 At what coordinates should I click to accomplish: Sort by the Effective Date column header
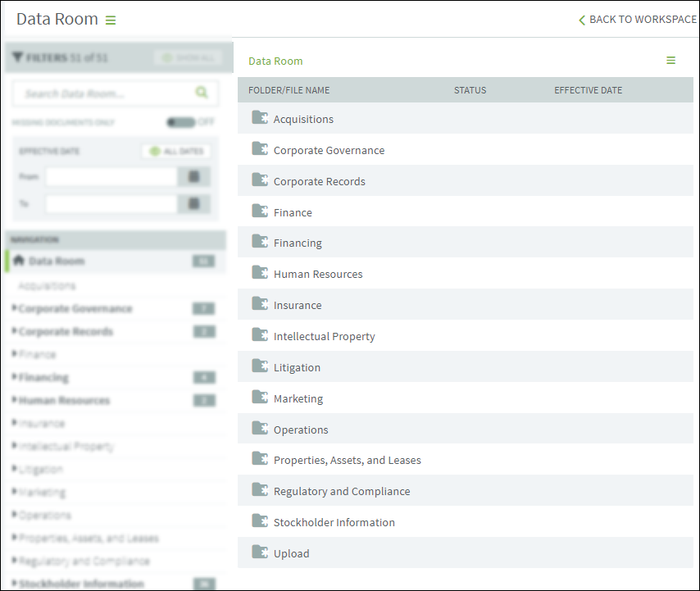coord(588,90)
